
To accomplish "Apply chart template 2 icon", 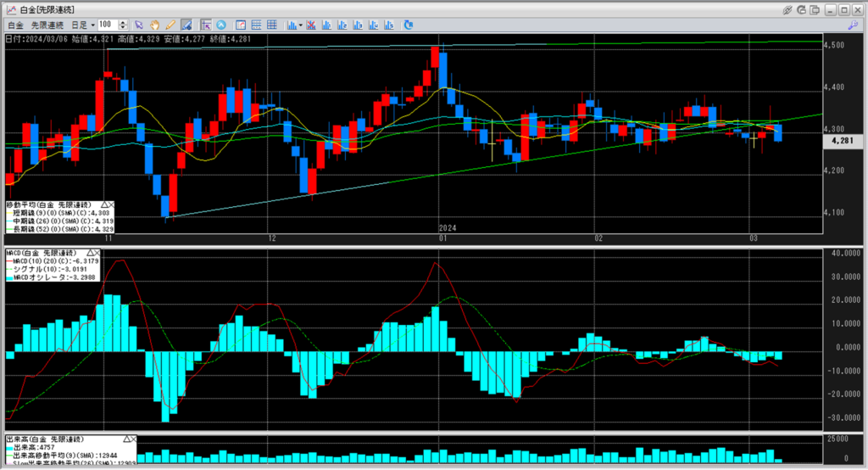I will (342, 25).
